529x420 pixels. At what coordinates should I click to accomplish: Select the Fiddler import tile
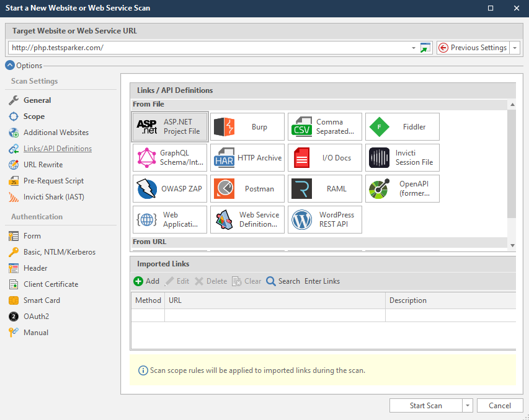click(x=402, y=127)
